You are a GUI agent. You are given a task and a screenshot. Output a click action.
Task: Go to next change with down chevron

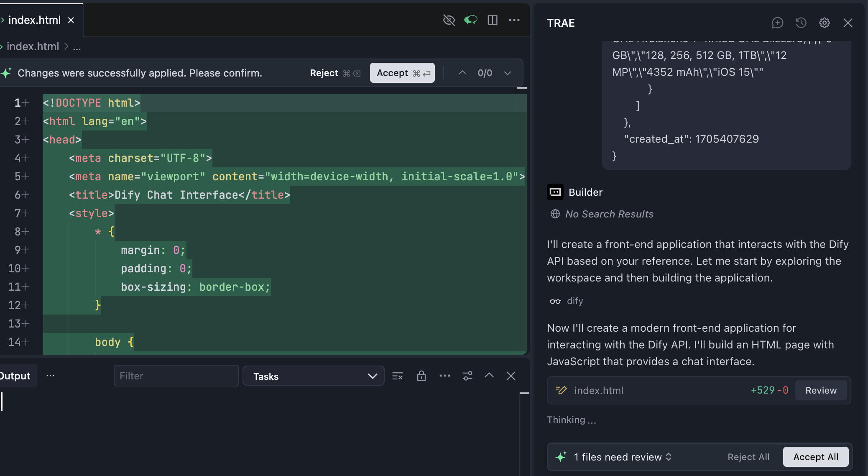[x=508, y=73]
